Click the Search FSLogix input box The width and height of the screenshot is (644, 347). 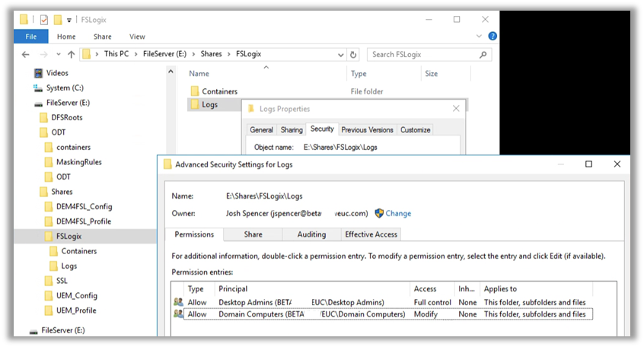[422, 55]
